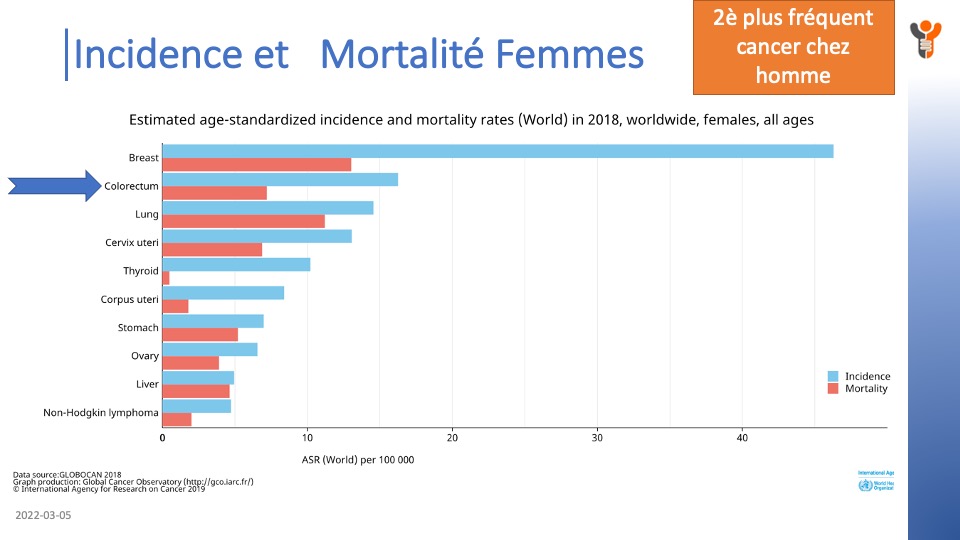
Task: Click the Cervix uteri axis label
Action: (x=132, y=243)
